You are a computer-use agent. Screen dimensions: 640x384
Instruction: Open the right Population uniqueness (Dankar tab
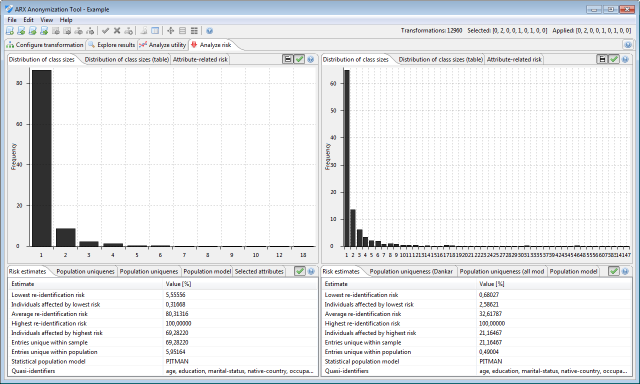(411, 271)
